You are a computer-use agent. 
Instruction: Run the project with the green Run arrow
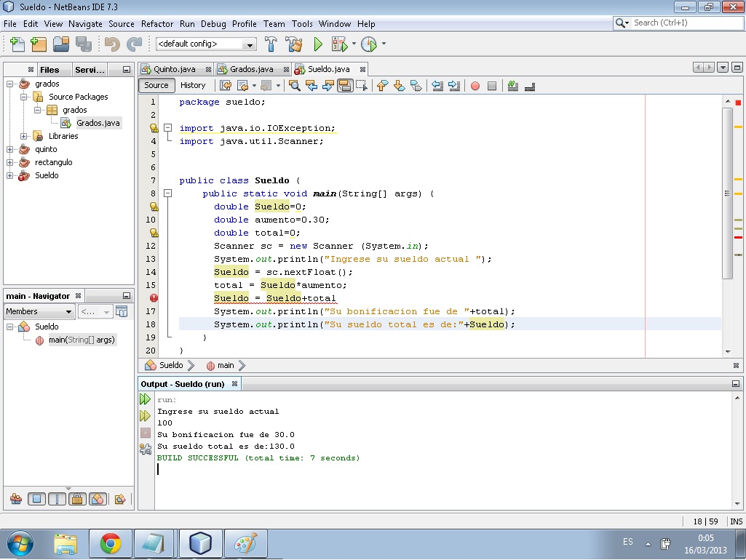(x=318, y=44)
